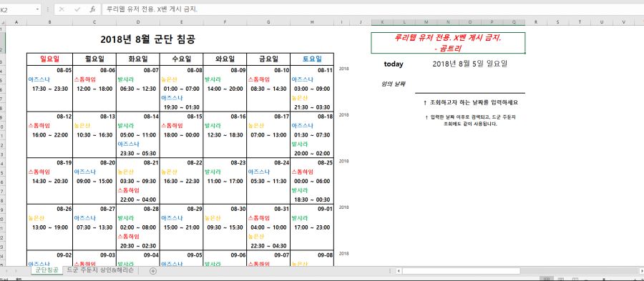Screen dimensions: 644x281
Task: Select the 08-31 date cell
Action: (268, 209)
